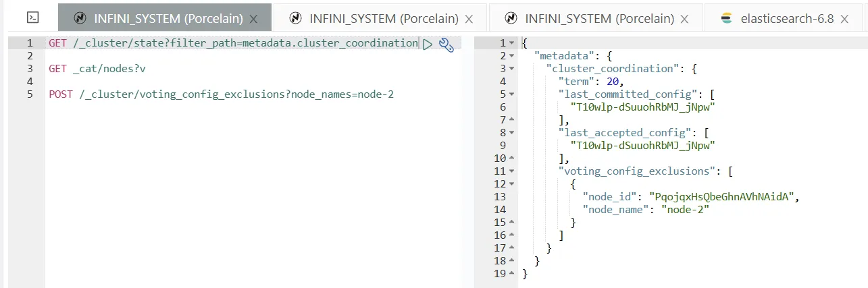The width and height of the screenshot is (868, 288).
Task: Switch to the third INFINI_SYSTEM (Porcelain) tab
Action: point(596,19)
